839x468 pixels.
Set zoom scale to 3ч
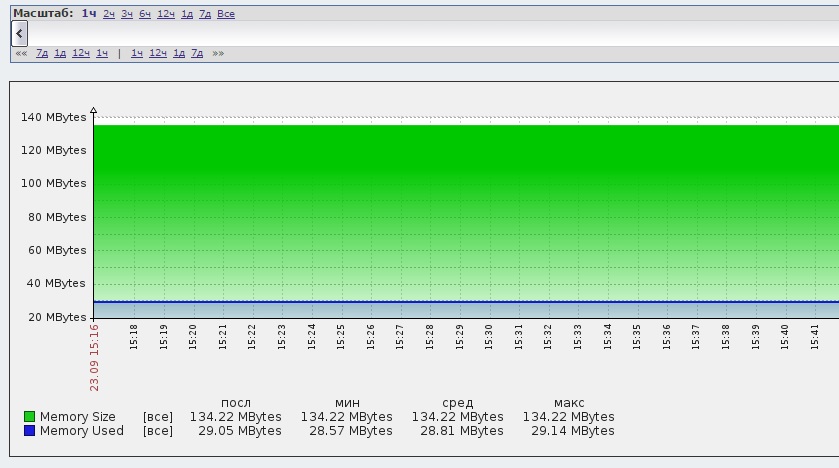(x=127, y=14)
